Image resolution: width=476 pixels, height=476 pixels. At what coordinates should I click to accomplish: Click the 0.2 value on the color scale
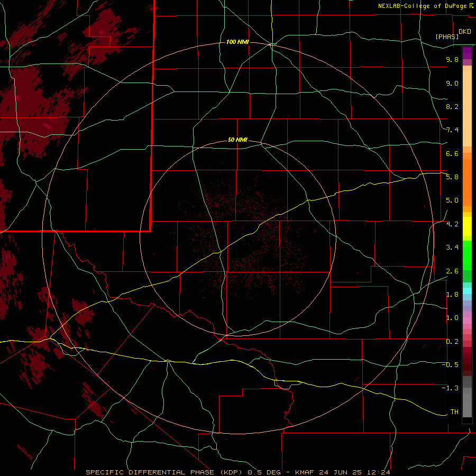coord(452,342)
